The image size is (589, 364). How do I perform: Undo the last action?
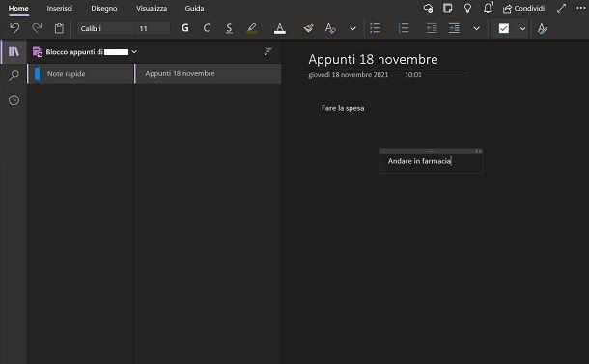(x=14, y=28)
